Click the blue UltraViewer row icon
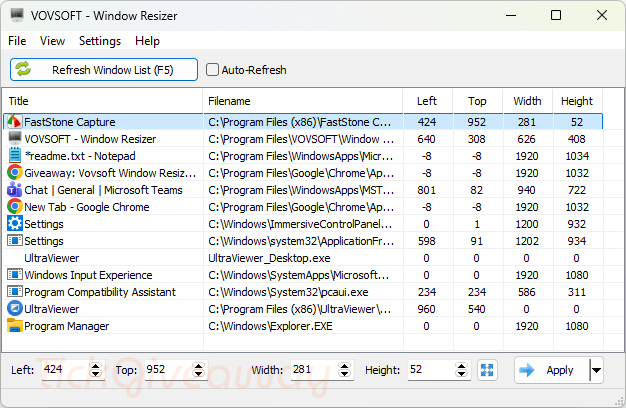Screen dimensions: 626x408 14,309
